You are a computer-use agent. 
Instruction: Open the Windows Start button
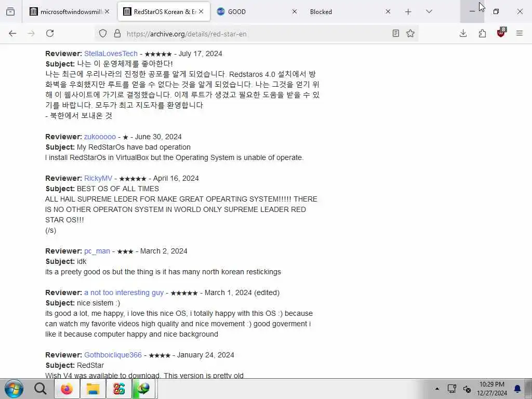coord(14,389)
